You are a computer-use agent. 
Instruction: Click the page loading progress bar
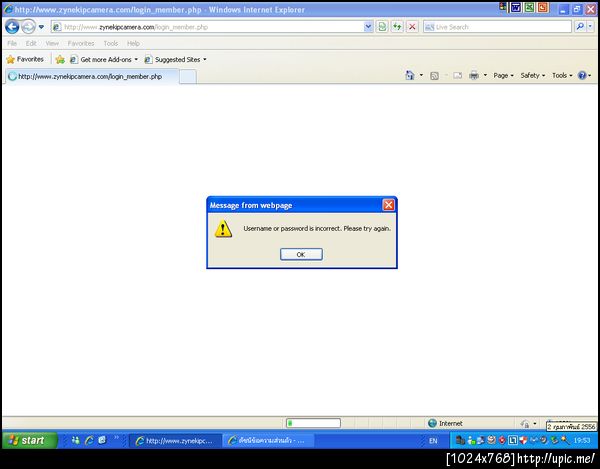click(313, 423)
